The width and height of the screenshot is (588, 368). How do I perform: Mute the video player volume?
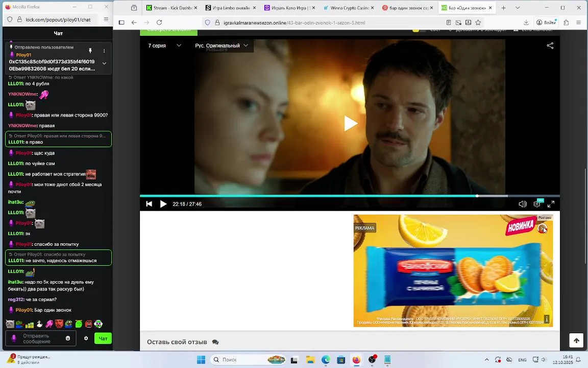522,204
